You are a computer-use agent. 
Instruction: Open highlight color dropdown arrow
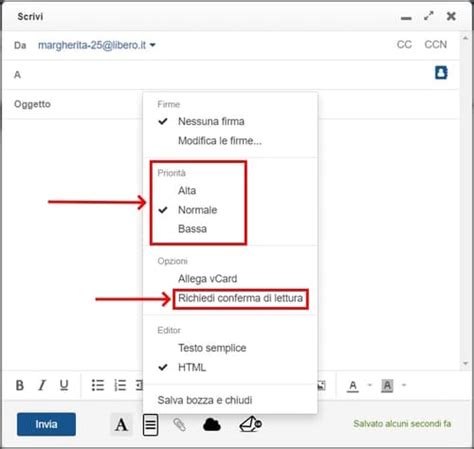point(404,385)
